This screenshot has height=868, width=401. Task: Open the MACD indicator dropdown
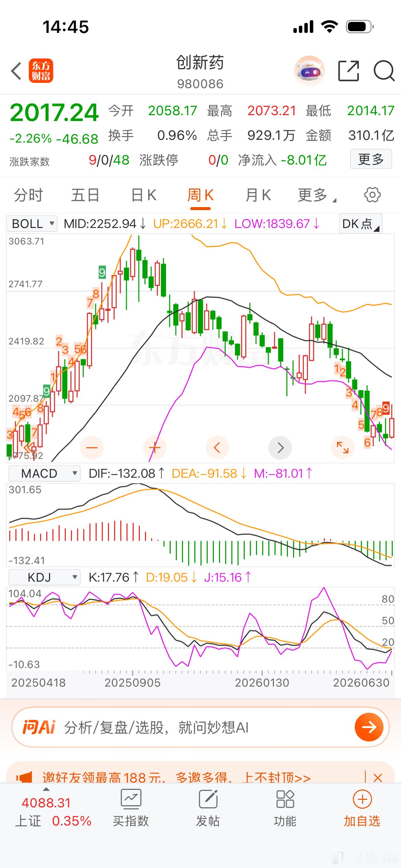(44, 473)
